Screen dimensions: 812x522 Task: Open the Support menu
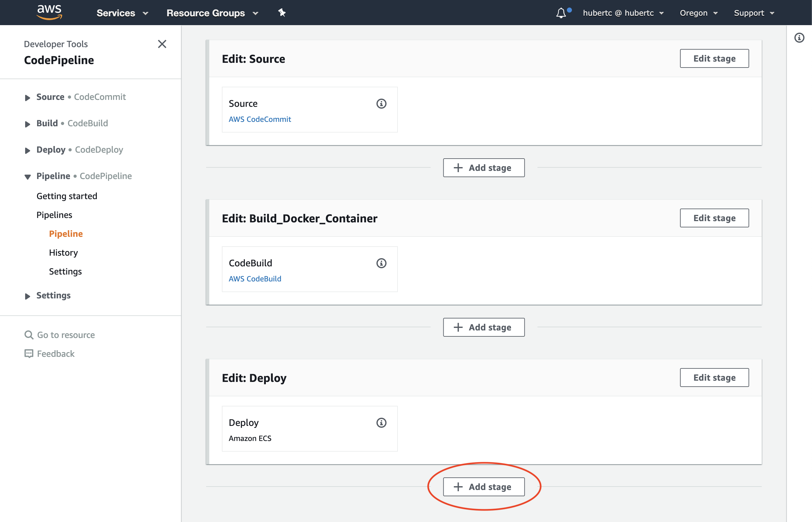click(x=754, y=13)
